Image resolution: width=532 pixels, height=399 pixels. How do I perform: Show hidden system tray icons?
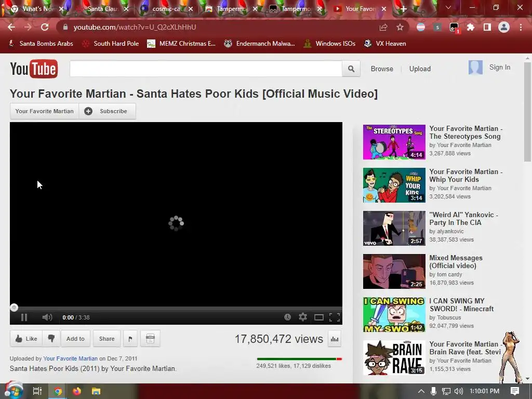pos(421,391)
